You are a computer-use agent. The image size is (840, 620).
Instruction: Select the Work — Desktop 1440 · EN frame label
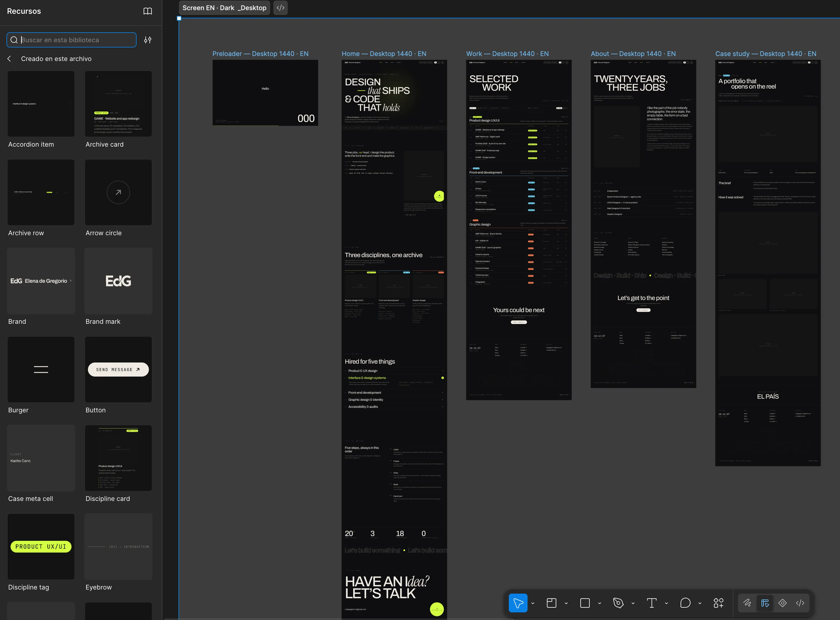[507, 54]
